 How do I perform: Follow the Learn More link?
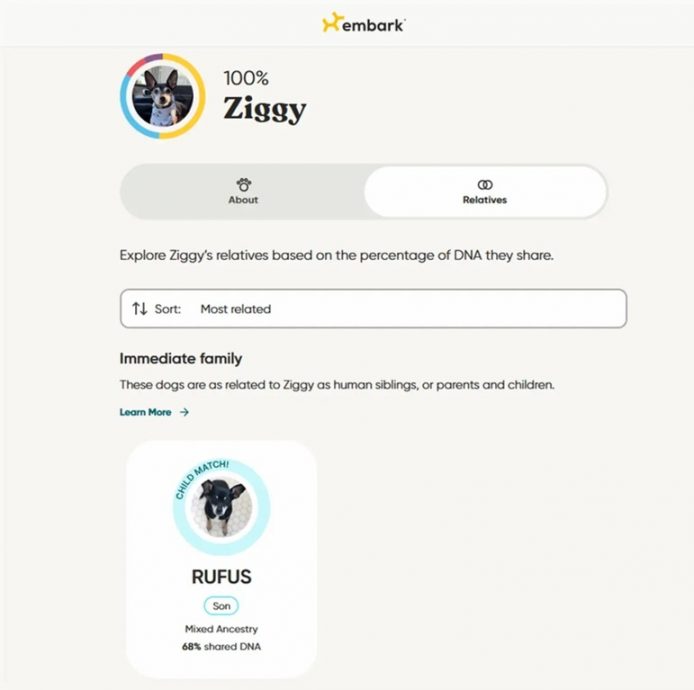click(x=146, y=412)
